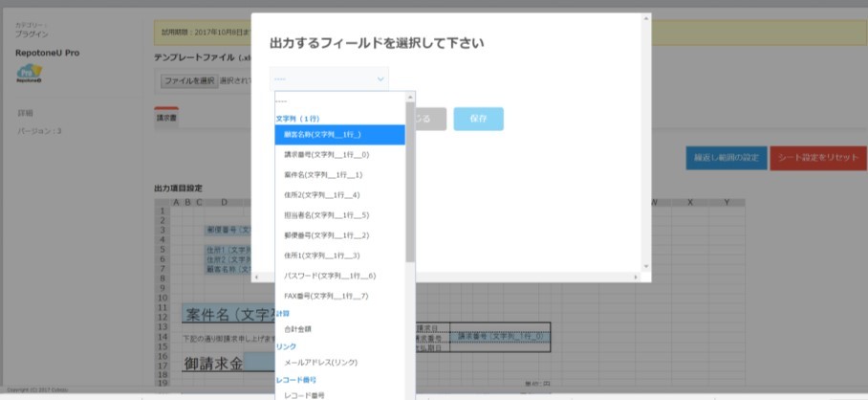Click the red シート設定をリセット button

coord(818,158)
